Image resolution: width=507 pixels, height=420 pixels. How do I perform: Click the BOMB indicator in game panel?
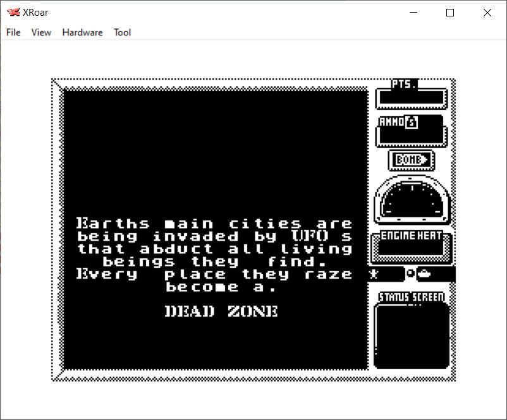coord(412,160)
